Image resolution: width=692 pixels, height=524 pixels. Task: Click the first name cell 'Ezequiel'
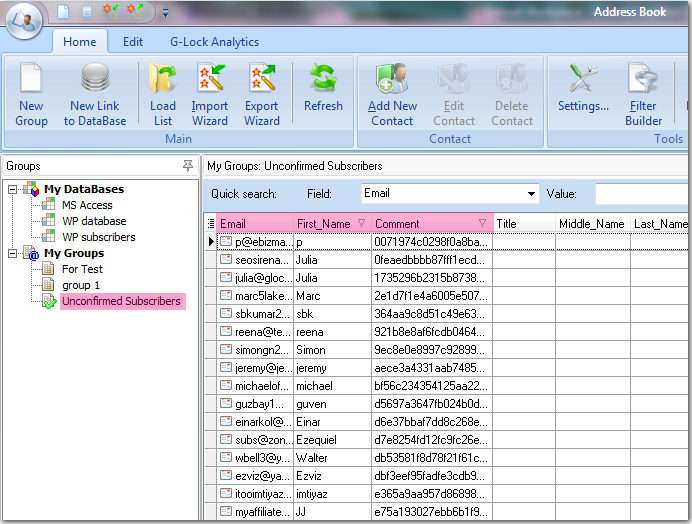click(x=332, y=440)
